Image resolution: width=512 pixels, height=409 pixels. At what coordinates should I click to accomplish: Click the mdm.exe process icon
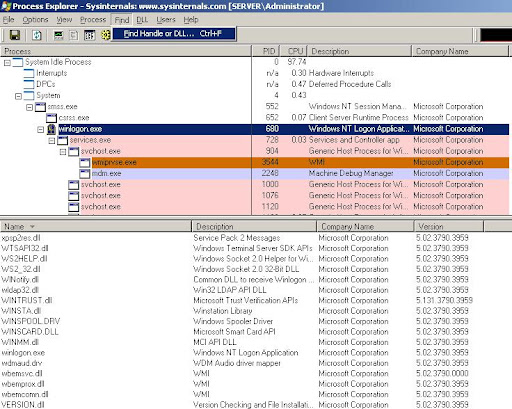pos(85,173)
